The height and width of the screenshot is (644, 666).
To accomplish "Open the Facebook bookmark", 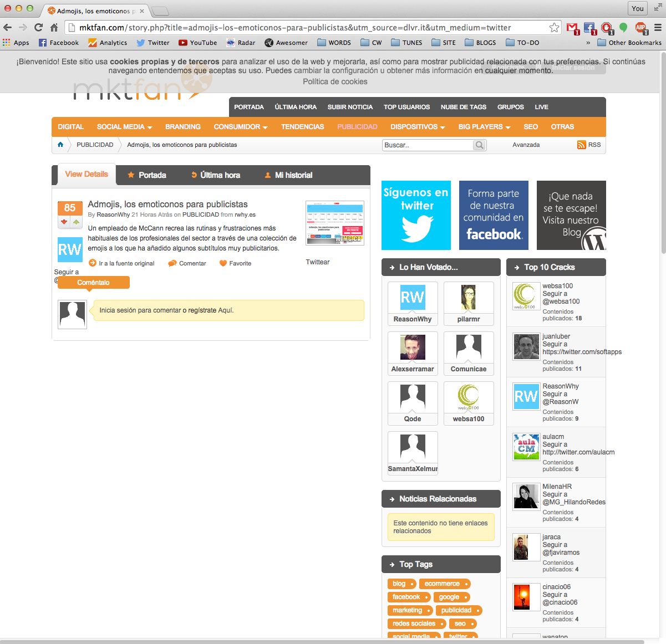I will tap(59, 43).
